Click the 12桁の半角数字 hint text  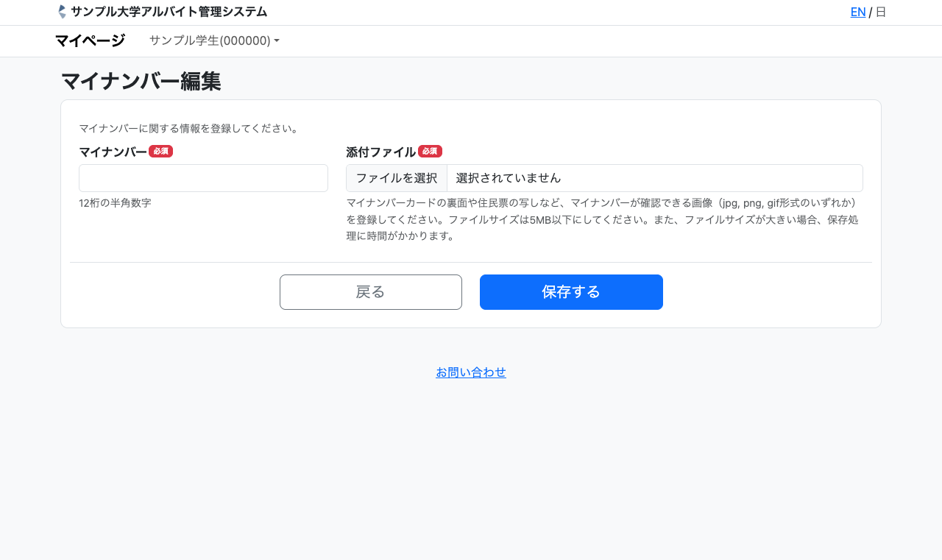pos(115,203)
